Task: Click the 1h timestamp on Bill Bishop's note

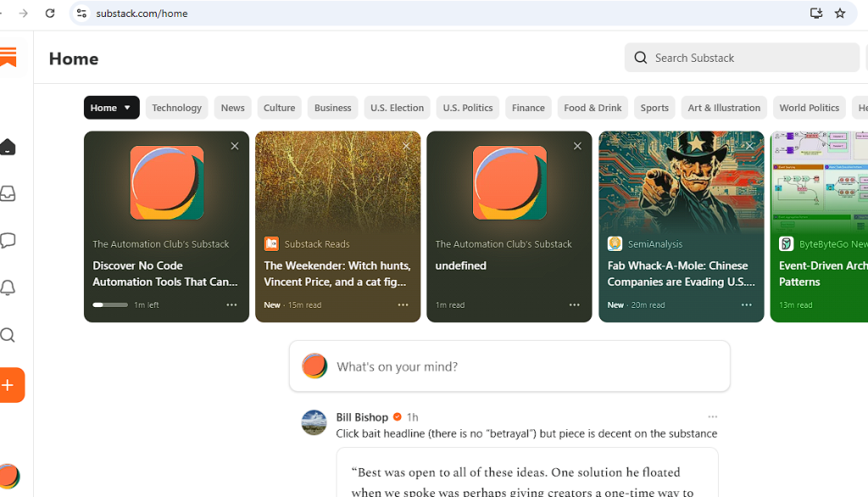Action: click(x=413, y=417)
